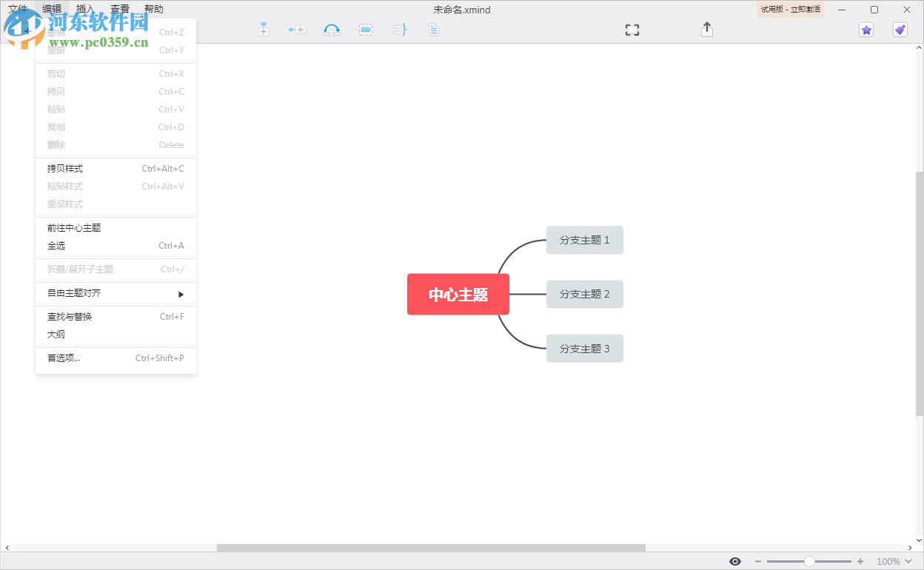Expand the 自由主题对齐 submenu
Screen dimensions: 924x570
tap(115, 293)
